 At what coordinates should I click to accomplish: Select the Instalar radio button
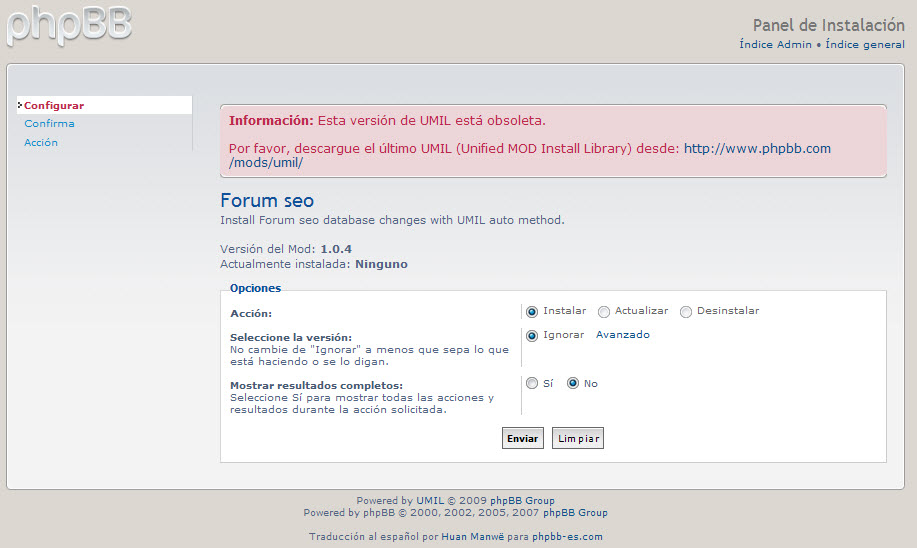[532, 312]
